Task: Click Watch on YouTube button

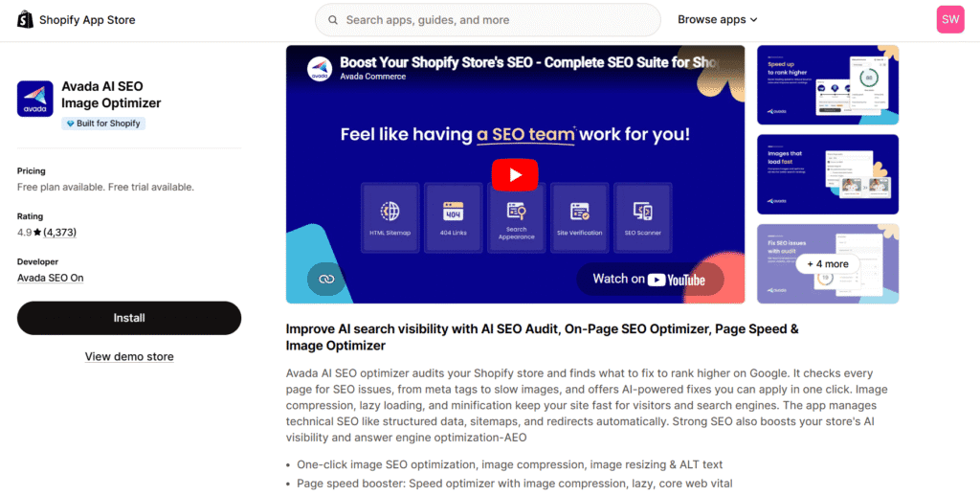Action: point(650,280)
